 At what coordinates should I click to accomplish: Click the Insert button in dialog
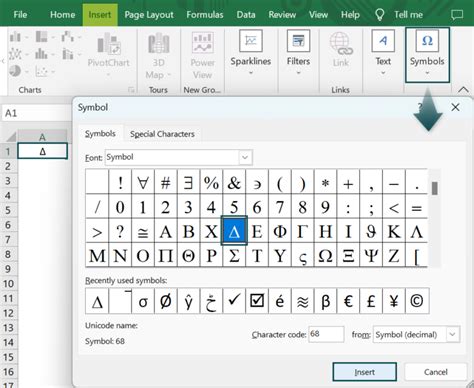[x=365, y=372]
